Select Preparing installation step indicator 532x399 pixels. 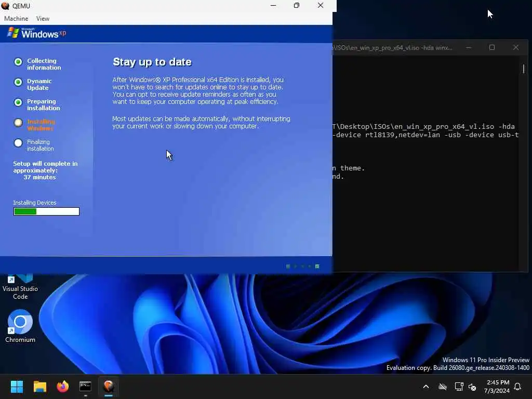point(18,102)
